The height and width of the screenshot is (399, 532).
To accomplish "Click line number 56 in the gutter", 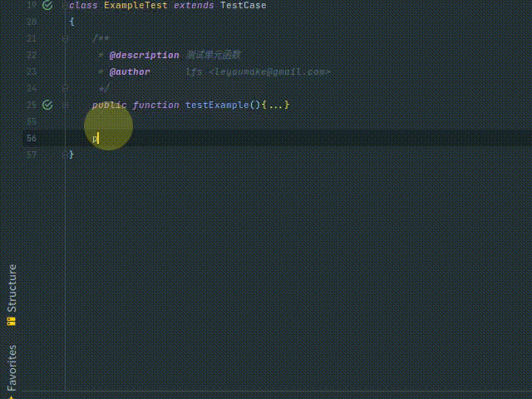I will coord(31,138).
